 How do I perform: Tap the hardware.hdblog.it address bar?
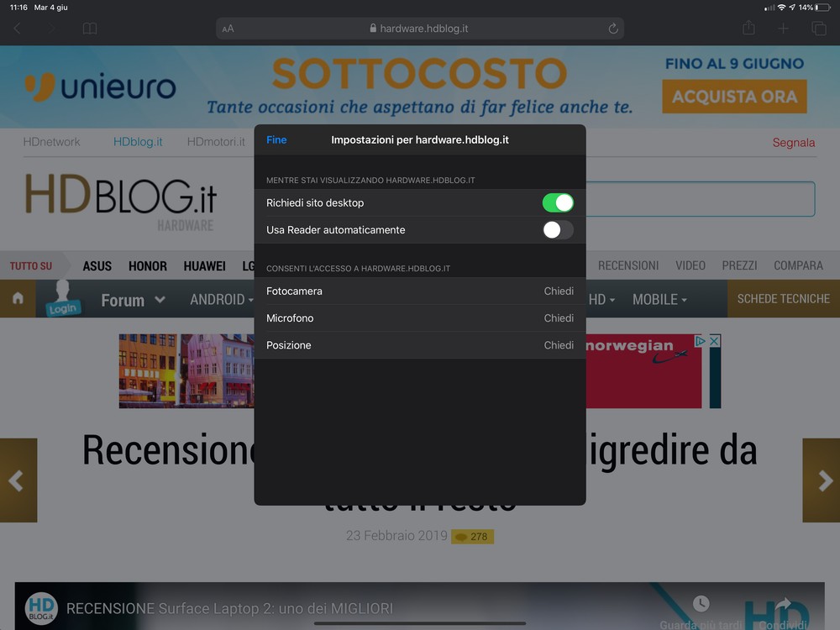[420, 29]
